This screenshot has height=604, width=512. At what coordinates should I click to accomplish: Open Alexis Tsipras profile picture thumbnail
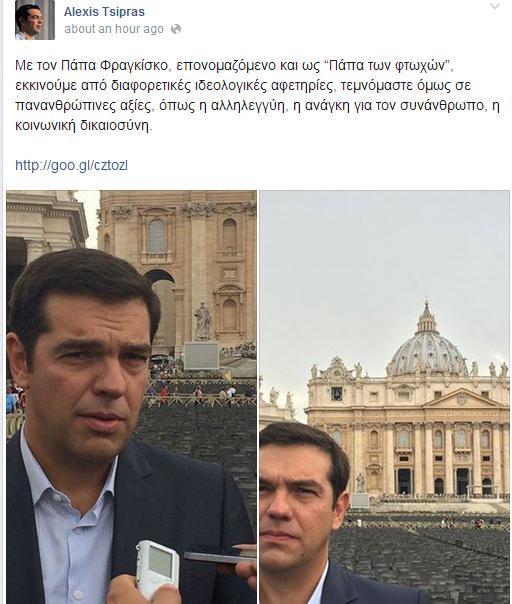(x=35, y=20)
